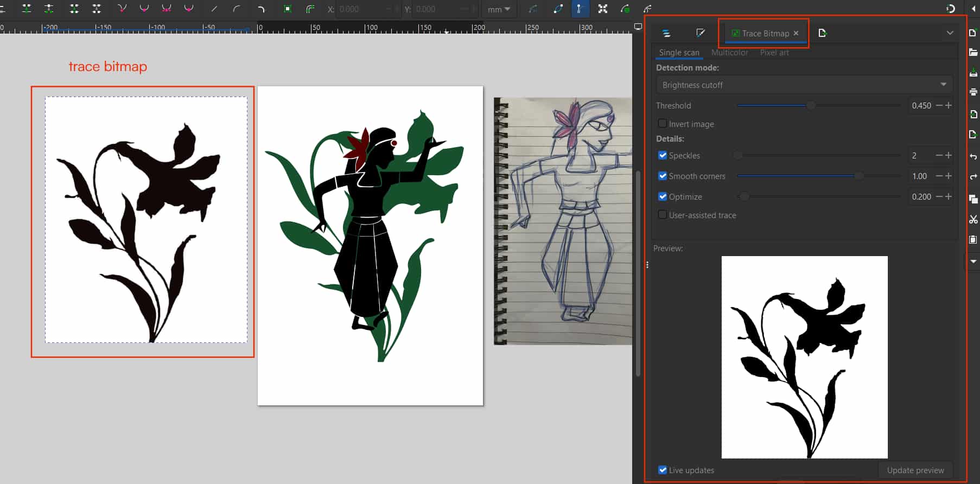Switch to the Pixel art tab
The height and width of the screenshot is (484, 980).
(x=774, y=53)
